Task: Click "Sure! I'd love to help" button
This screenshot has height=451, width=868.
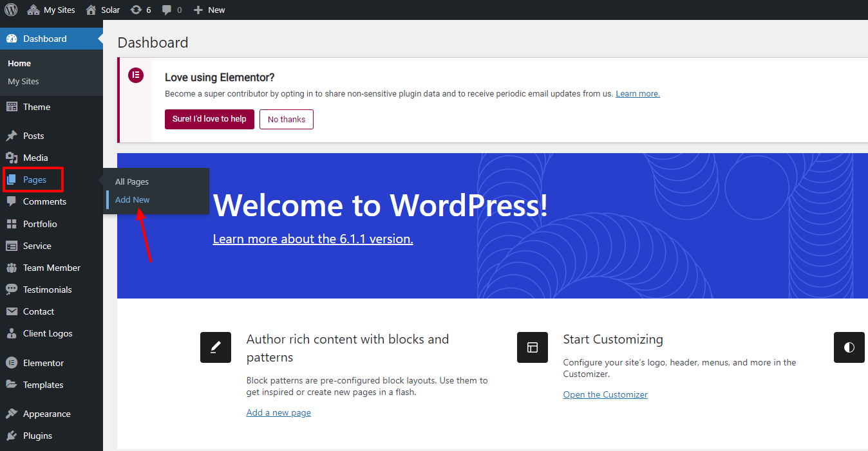Action: [x=209, y=119]
